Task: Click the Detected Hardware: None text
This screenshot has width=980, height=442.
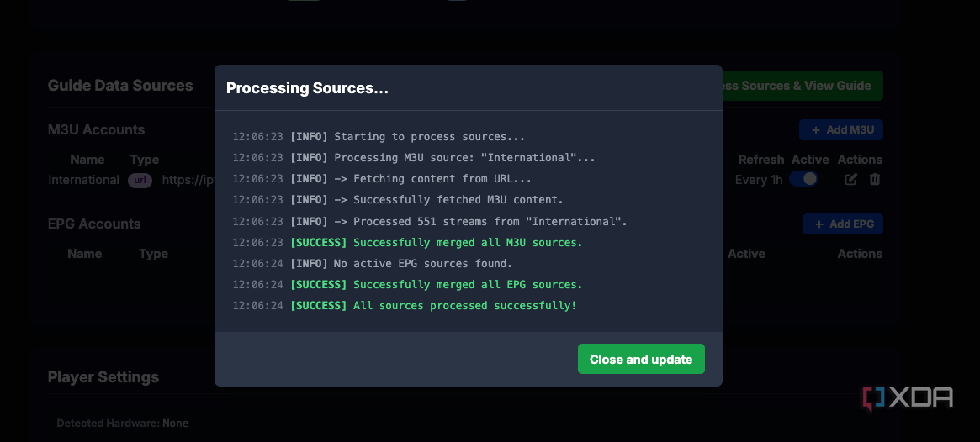Action: [123, 424]
